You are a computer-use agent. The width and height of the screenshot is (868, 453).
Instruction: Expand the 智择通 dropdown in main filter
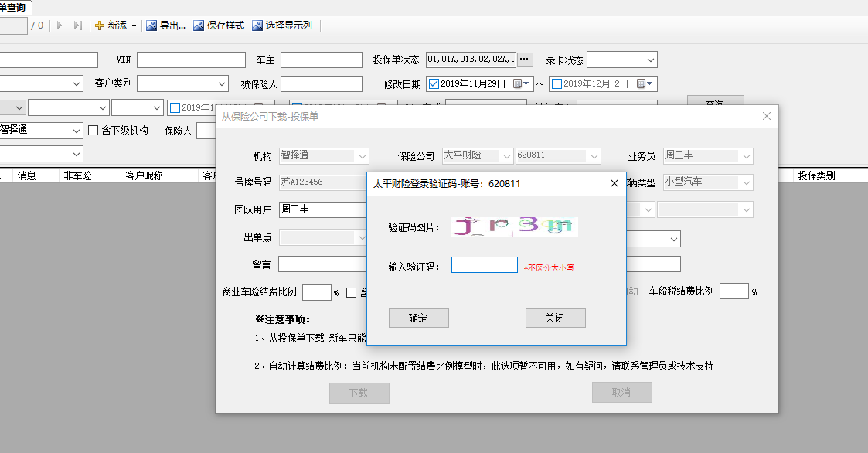pyautogui.click(x=77, y=131)
